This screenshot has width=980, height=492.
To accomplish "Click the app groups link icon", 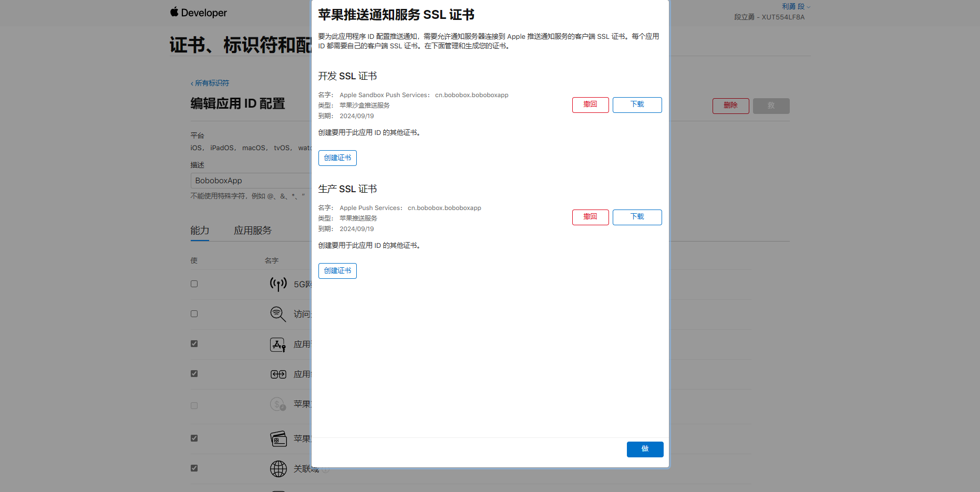I will point(278,374).
